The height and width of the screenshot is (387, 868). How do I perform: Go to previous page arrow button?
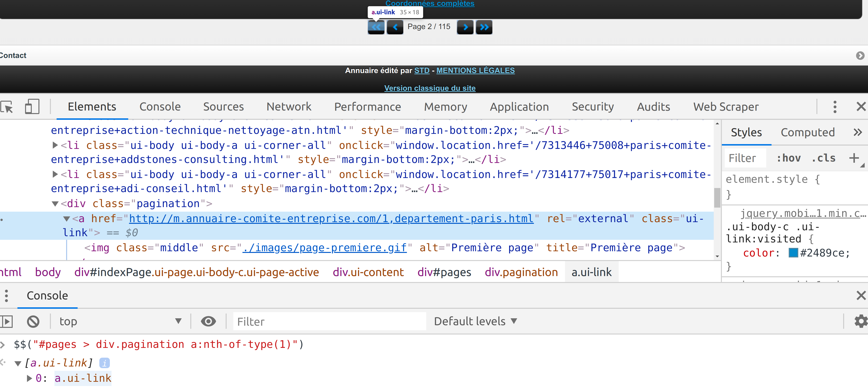[x=395, y=27]
